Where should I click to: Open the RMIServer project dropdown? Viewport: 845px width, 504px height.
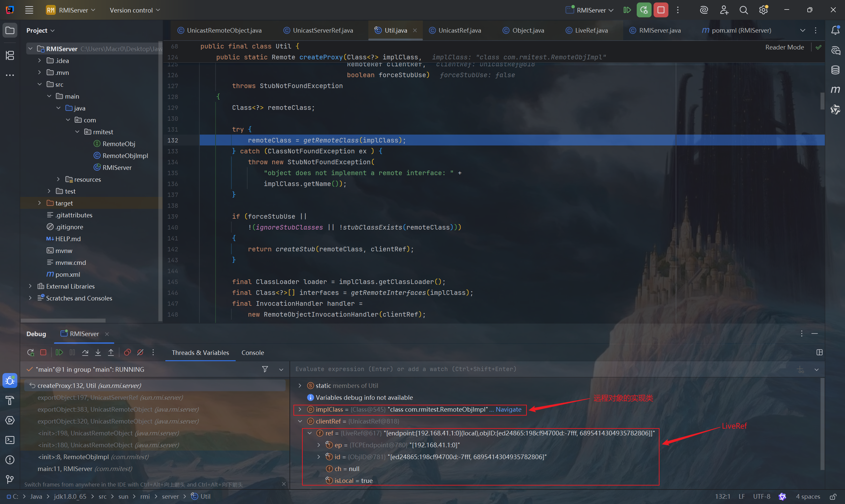71,10
